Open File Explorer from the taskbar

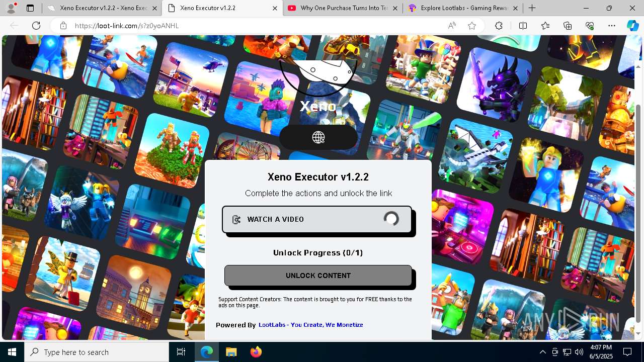coord(231,352)
